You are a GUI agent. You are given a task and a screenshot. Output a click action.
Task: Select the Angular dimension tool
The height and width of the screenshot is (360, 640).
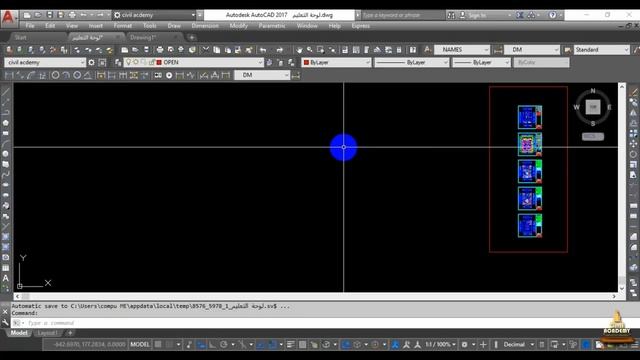[x=87, y=75]
